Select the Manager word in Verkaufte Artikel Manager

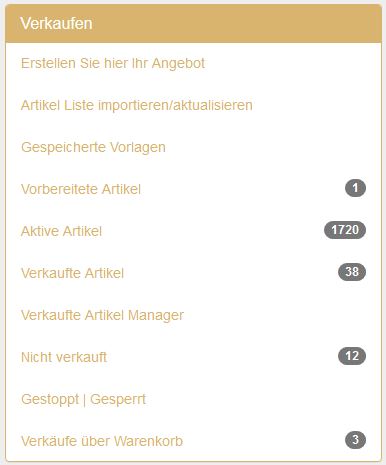point(156,316)
